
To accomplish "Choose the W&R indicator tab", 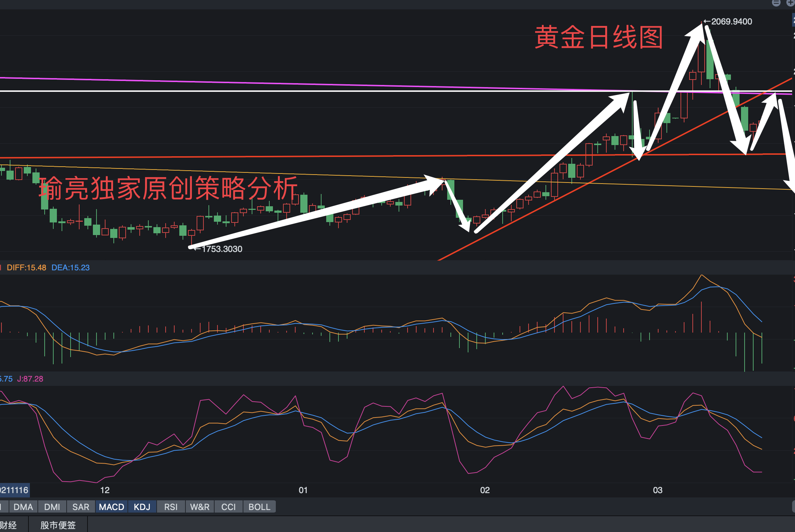I will (200, 507).
